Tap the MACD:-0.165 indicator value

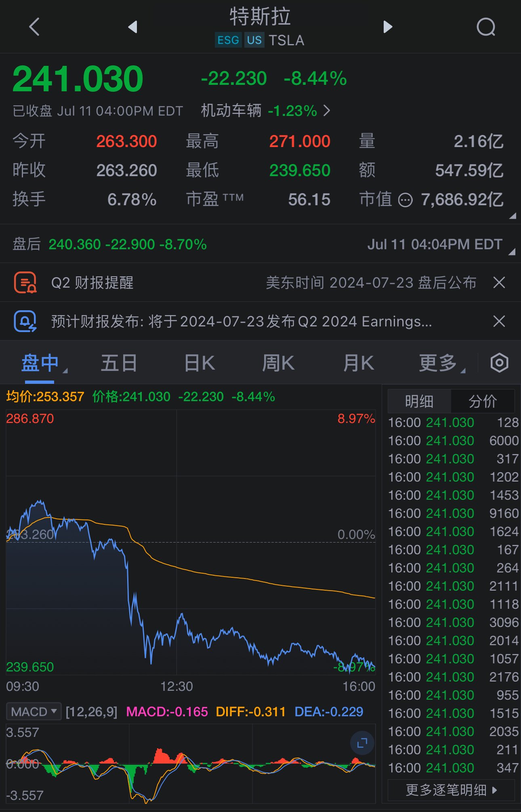[167, 711]
